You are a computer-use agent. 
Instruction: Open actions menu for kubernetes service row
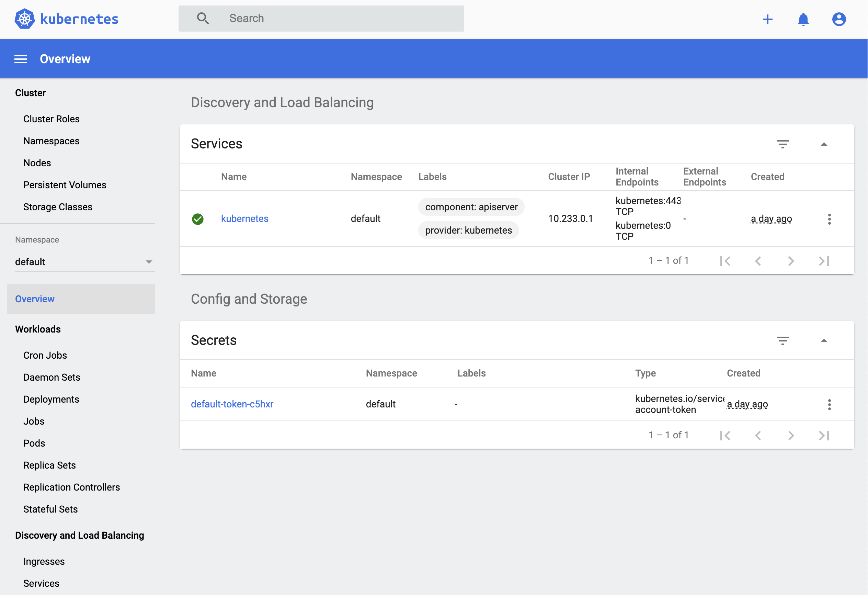coord(829,219)
